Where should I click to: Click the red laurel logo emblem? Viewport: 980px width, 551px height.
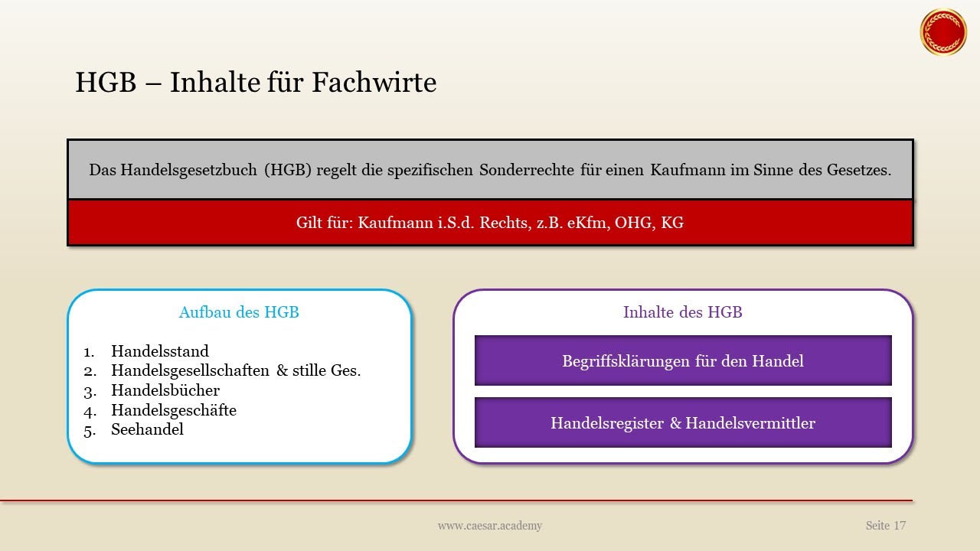[943, 32]
